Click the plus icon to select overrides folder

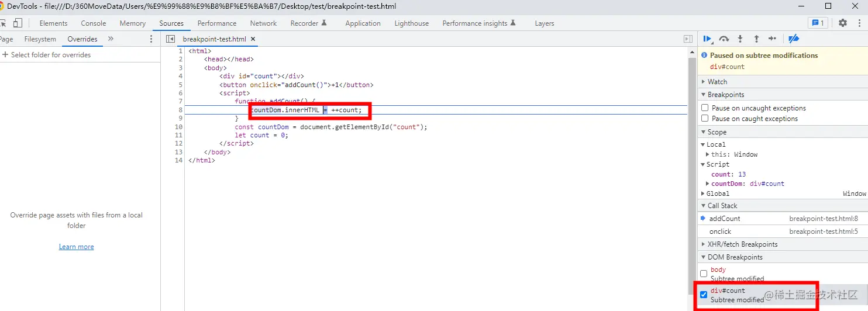(x=5, y=54)
